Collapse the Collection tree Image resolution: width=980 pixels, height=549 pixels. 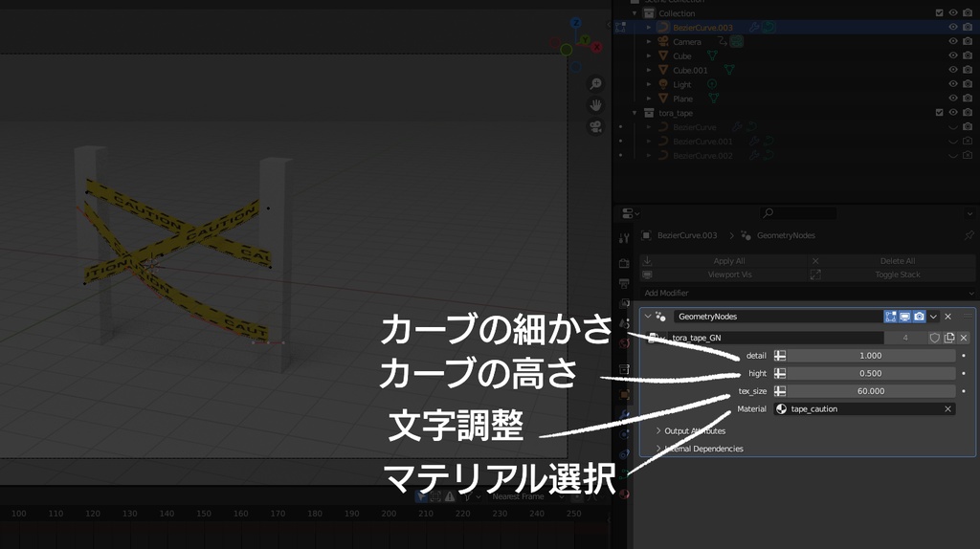point(635,13)
